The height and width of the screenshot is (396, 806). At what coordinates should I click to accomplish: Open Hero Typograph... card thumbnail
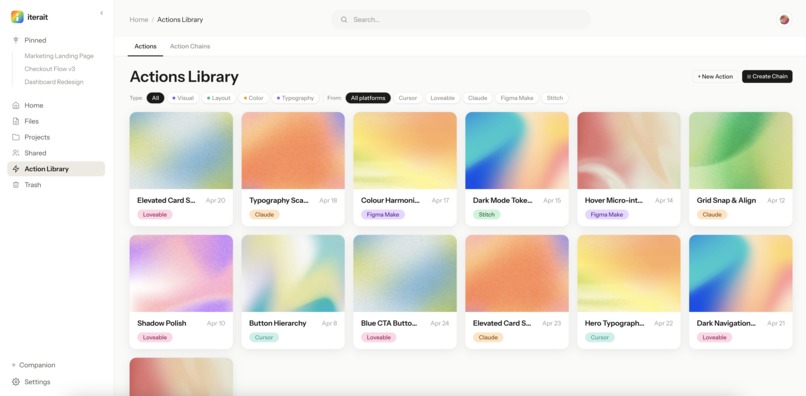[629, 274]
